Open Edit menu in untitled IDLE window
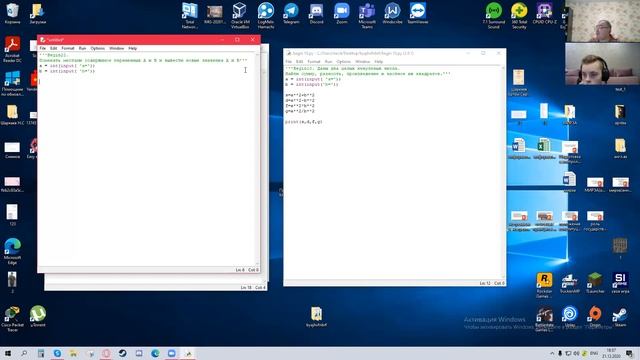 [x=53, y=48]
